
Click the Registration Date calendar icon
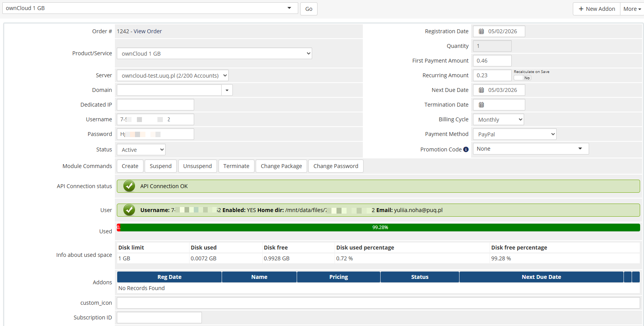pyautogui.click(x=481, y=31)
